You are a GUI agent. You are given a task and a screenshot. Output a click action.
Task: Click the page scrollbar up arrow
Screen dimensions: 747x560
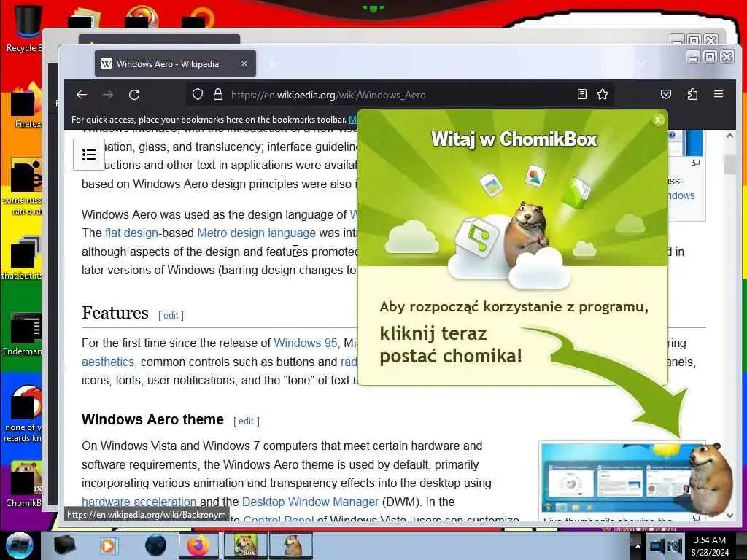729,136
